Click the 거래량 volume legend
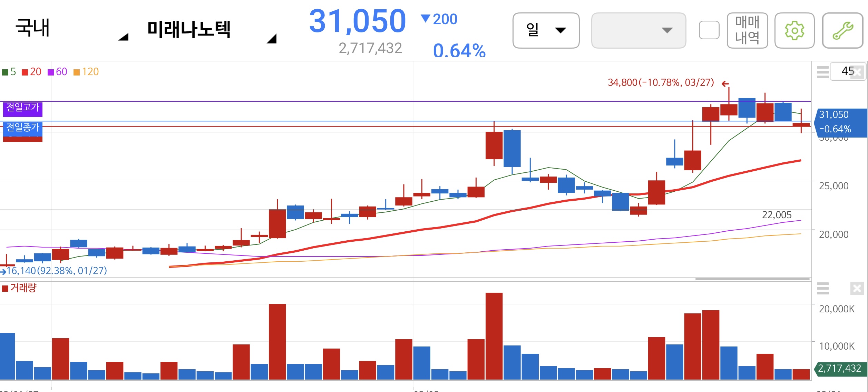 tap(19, 288)
